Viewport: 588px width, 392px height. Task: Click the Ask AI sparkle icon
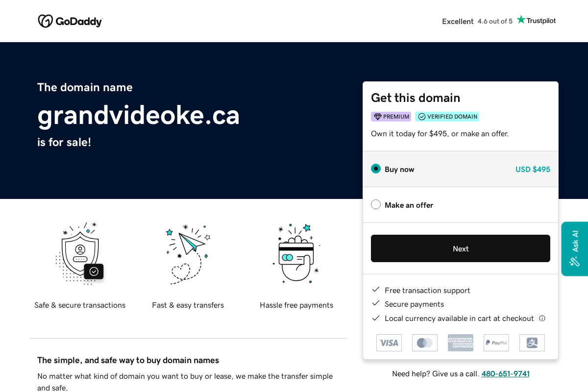pyautogui.click(x=574, y=262)
